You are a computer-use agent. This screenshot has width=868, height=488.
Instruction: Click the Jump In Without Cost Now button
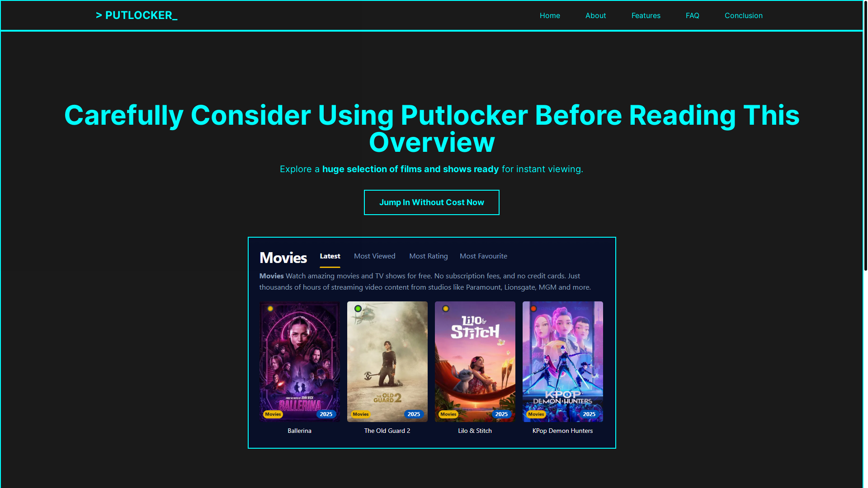pyautogui.click(x=431, y=202)
